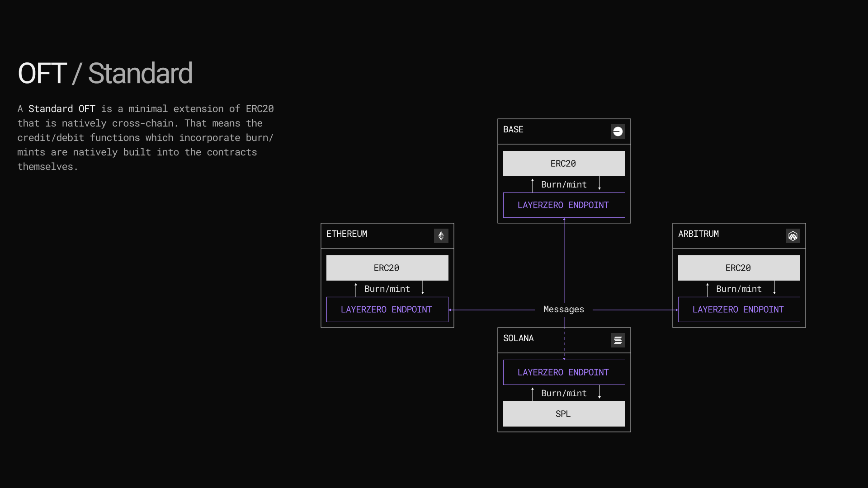Toggle the Burn/mint label in Ethereum panel
The height and width of the screenshot is (488, 868).
click(x=387, y=289)
